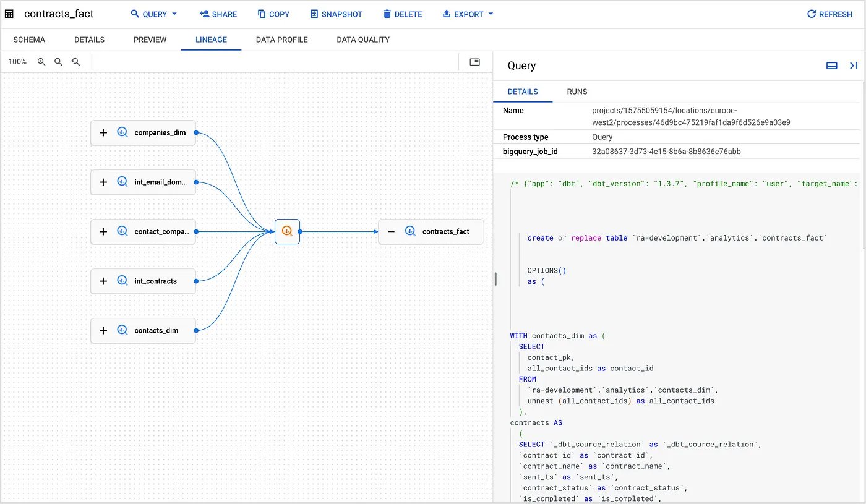This screenshot has width=866, height=504.
Task: Click the SNAPSHOT button
Action: point(337,14)
